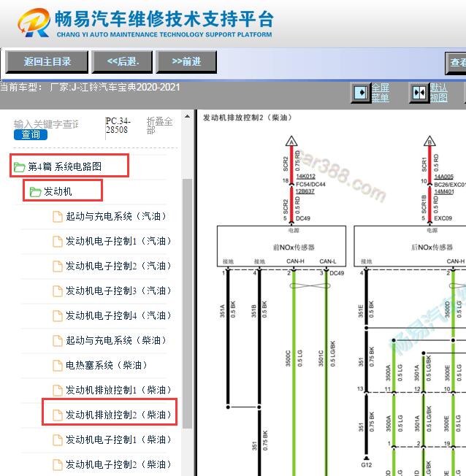Viewport: 466px width, 476px height.
Task: Click the 14M401 connector link
Action: pos(444,191)
